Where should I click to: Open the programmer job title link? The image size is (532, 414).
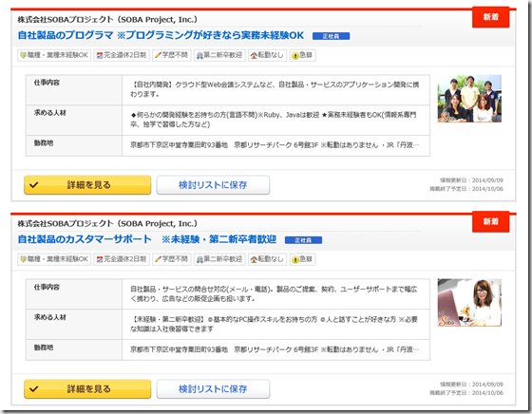[161, 35]
